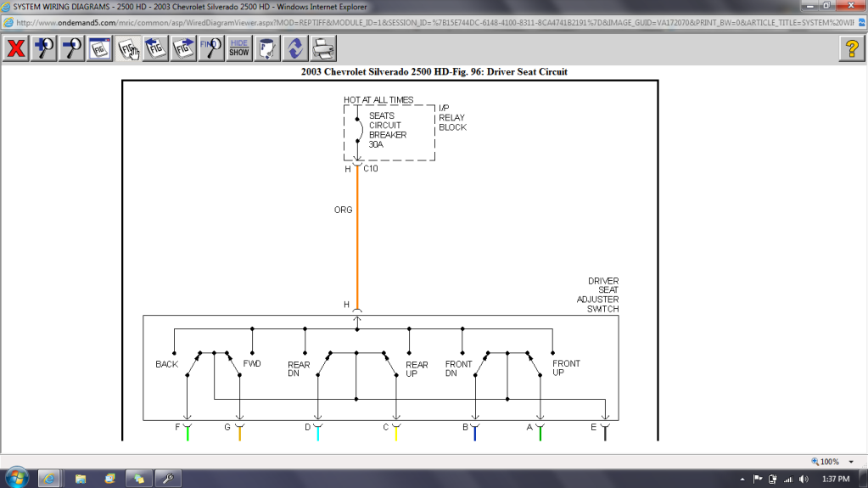Click terminal B label at diagram bottom
Viewport: 868px width, 488px height.
tap(465, 427)
